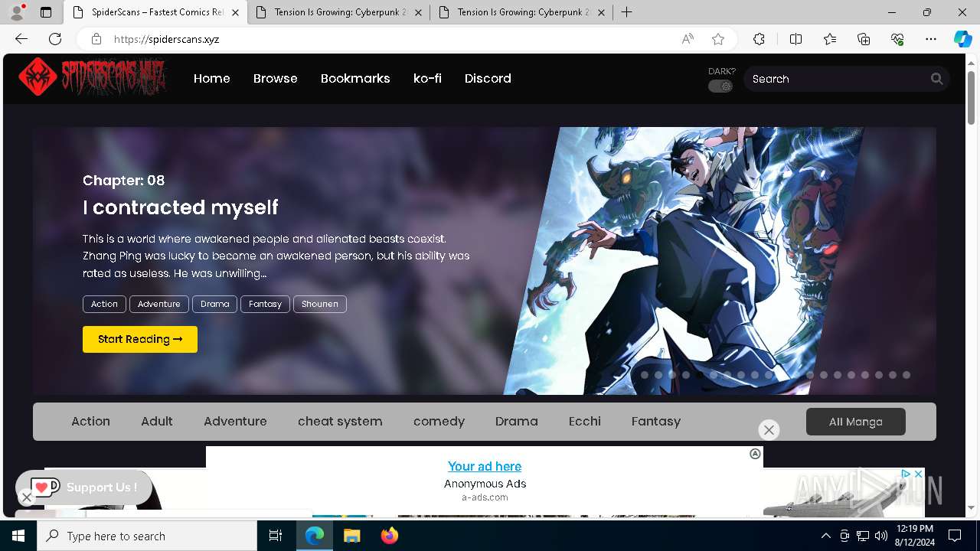Select the Action genre tag

[x=104, y=304]
